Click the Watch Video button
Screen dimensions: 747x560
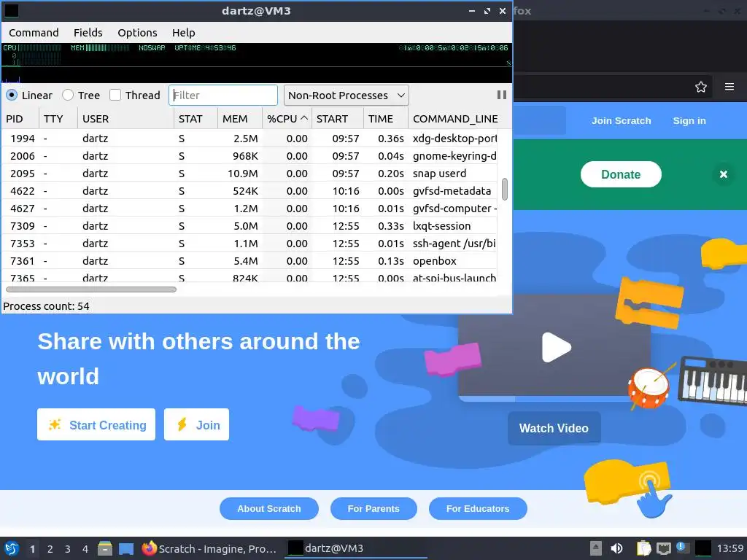(554, 428)
